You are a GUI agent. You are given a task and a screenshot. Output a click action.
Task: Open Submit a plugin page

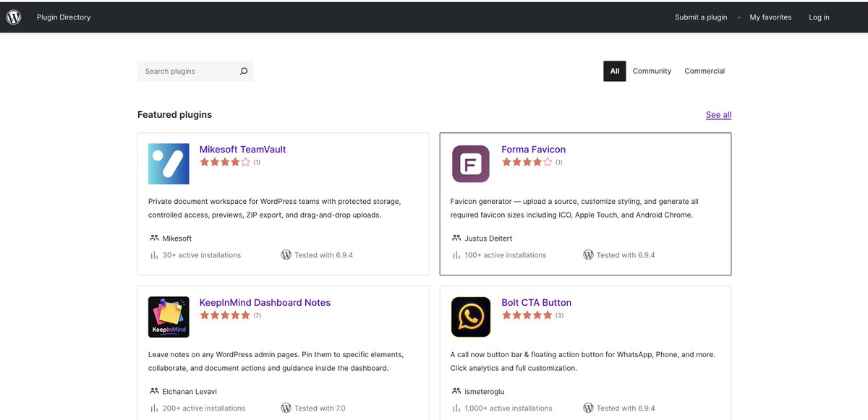click(x=701, y=17)
